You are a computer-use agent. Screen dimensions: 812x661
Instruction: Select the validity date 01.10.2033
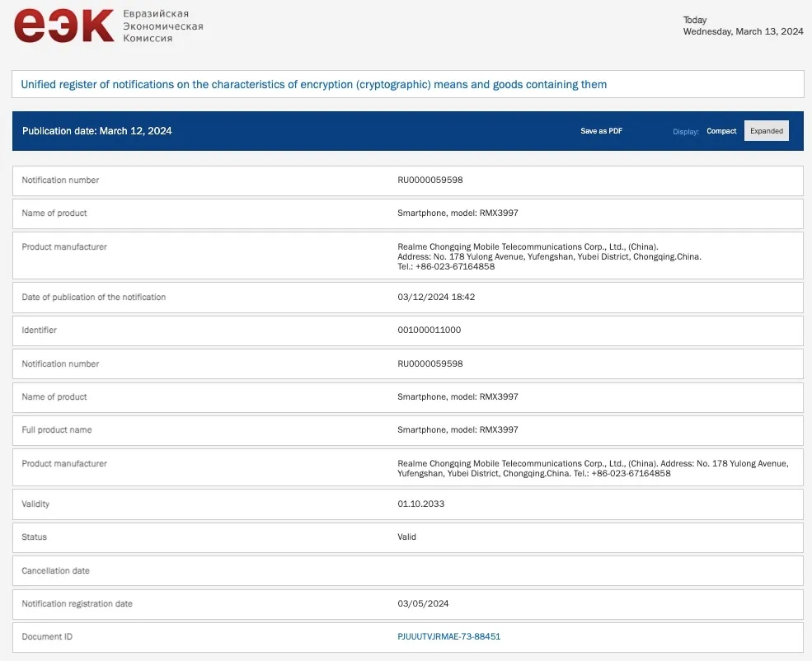420,504
